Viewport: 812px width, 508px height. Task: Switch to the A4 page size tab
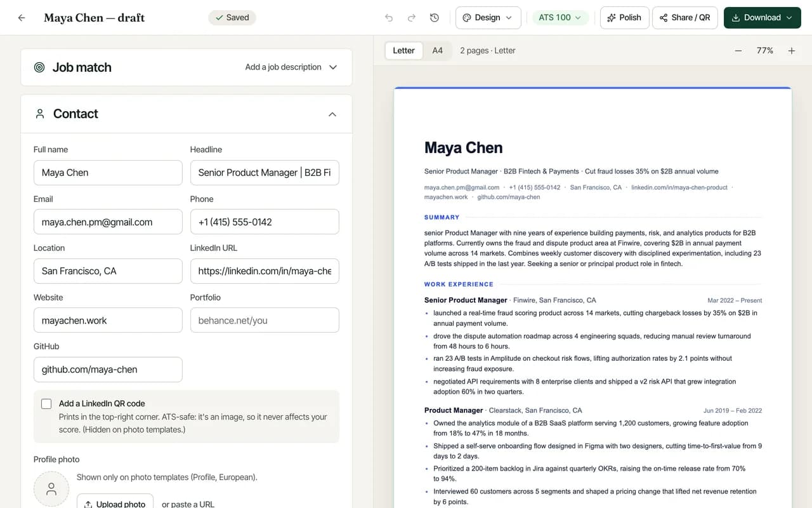point(438,51)
